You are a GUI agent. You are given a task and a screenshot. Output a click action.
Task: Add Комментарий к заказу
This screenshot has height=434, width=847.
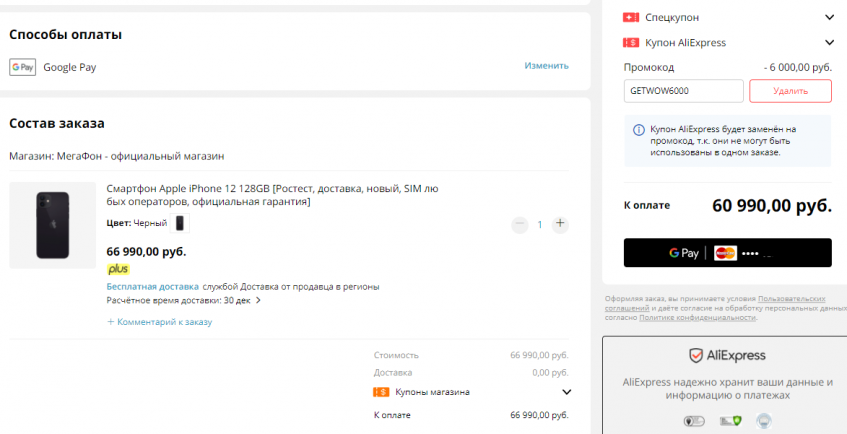point(160,322)
